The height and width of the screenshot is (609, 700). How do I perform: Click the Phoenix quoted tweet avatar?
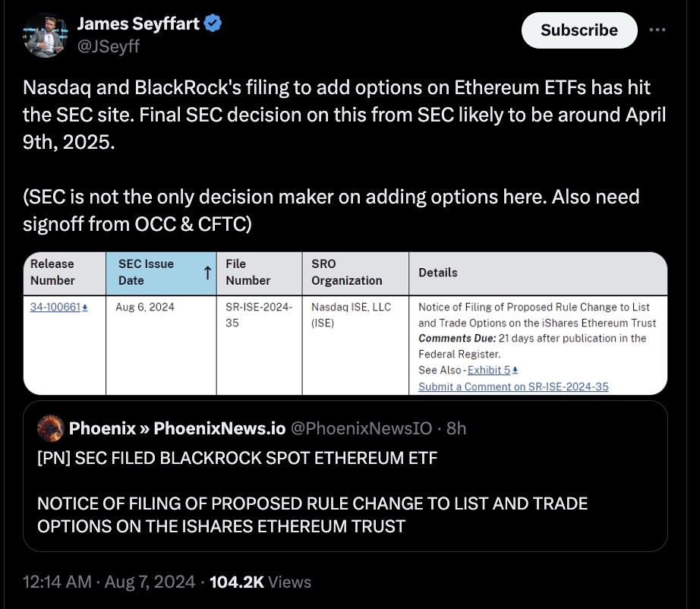[49, 428]
